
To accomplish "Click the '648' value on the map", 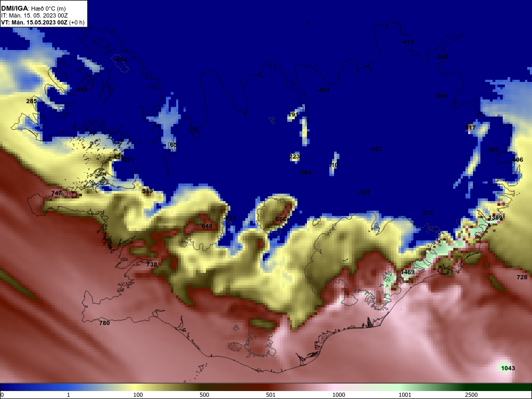I will point(207,226).
